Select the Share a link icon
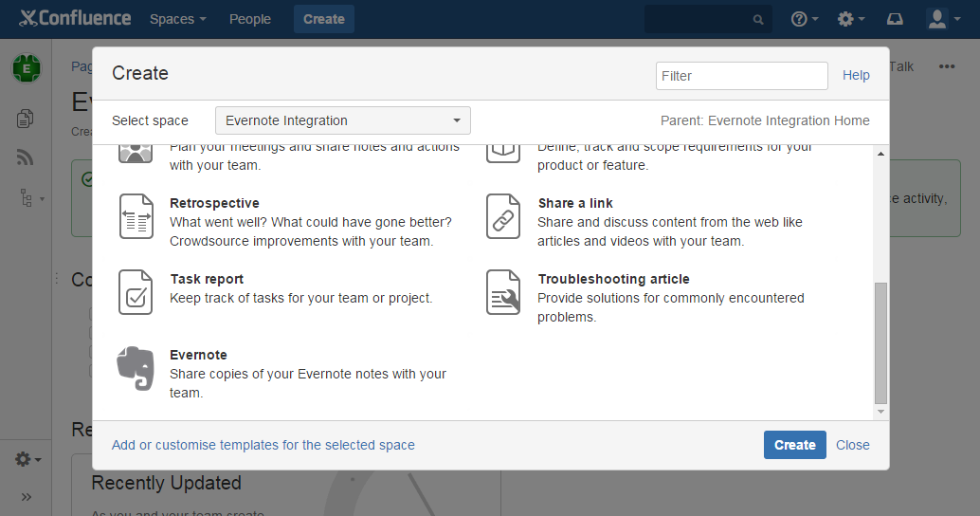980x516 pixels. (503, 216)
